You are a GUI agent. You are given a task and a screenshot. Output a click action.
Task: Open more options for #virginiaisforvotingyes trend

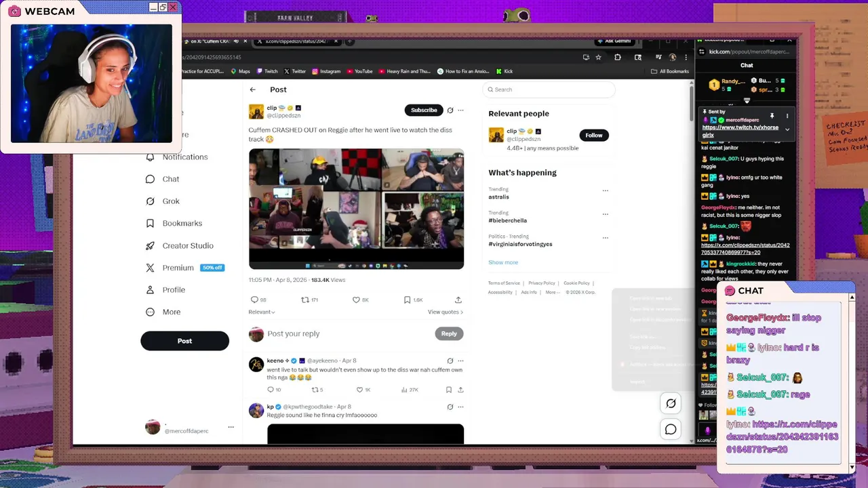tap(606, 238)
